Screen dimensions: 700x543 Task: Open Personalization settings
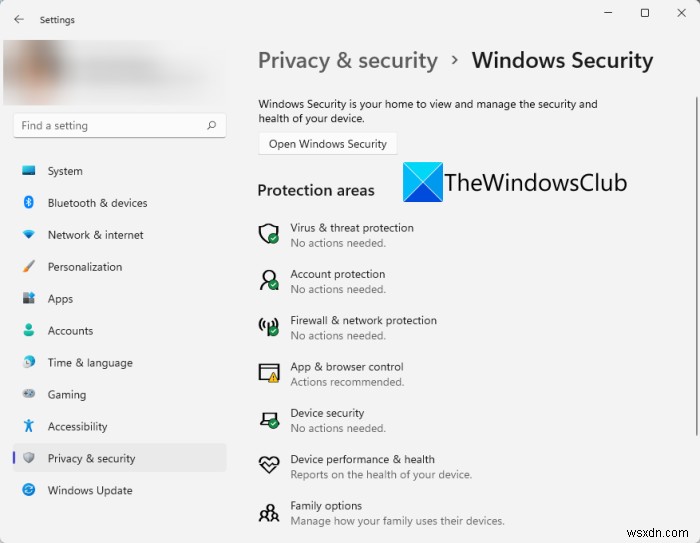tap(85, 267)
